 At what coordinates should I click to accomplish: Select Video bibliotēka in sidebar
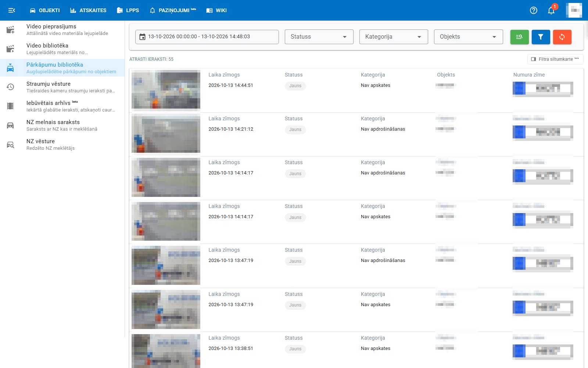[62, 49]
